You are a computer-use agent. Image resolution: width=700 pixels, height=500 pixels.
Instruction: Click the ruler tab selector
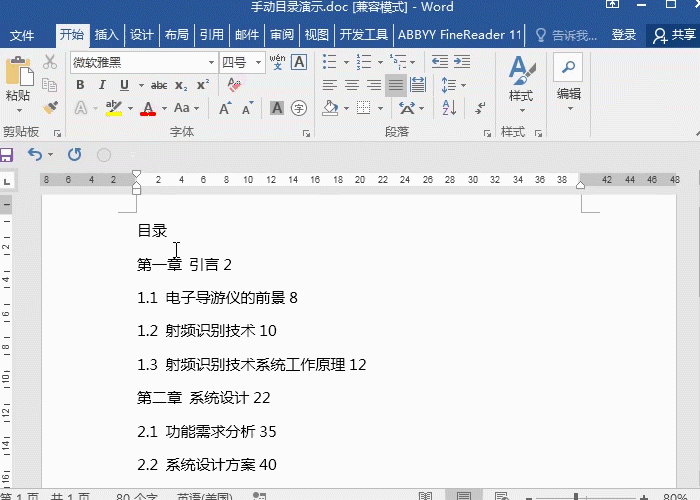tap(7, 181)
